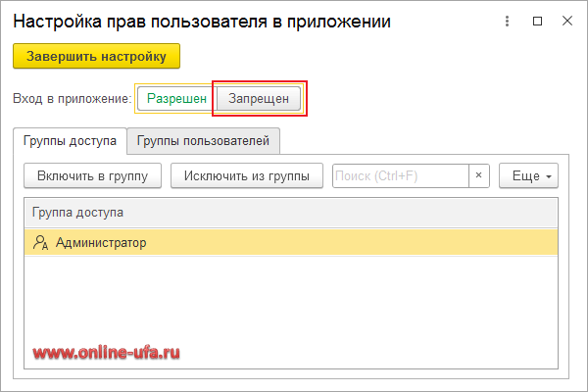Click the Вход в приложение label

[72, 98]
